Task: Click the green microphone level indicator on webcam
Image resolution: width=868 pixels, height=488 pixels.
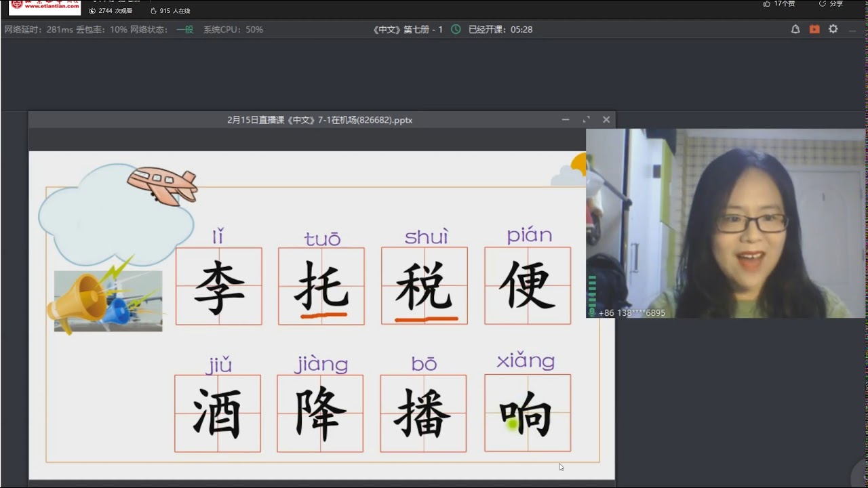Action: [592, 296]
